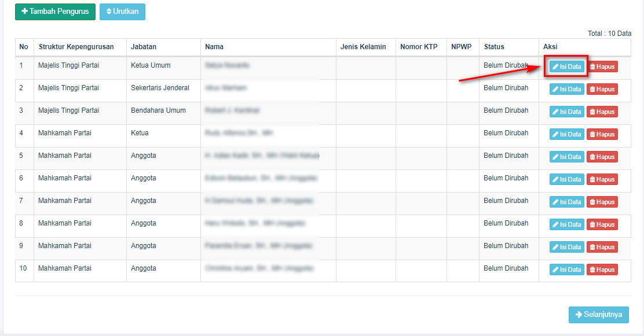Image resolution: width=644 pixels, height=336 pixels.
Task: Click the Nama column header
Action: click(x=214, y=47)
